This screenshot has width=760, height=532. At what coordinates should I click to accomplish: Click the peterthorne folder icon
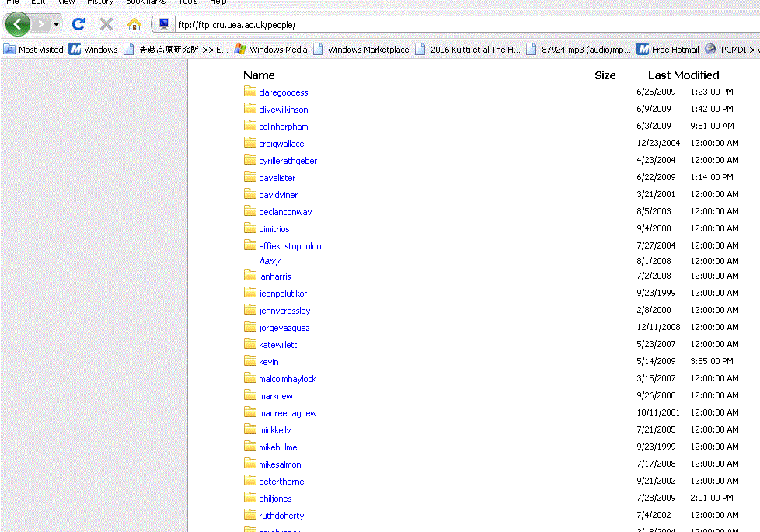[x=250, y=480]
